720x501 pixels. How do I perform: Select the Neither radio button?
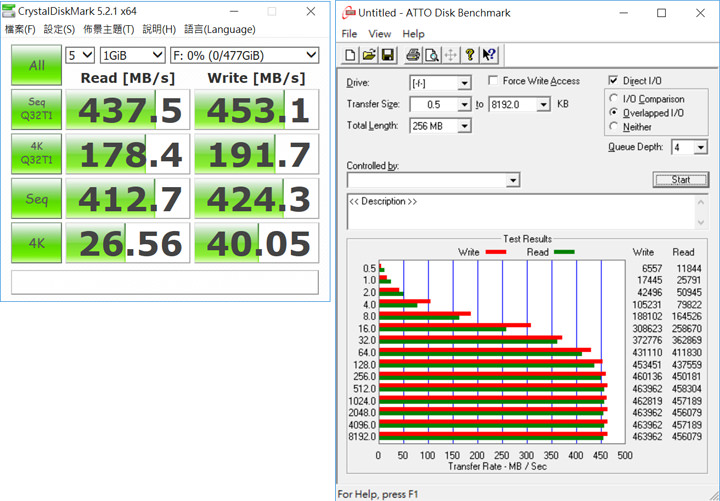coord(613,126)
